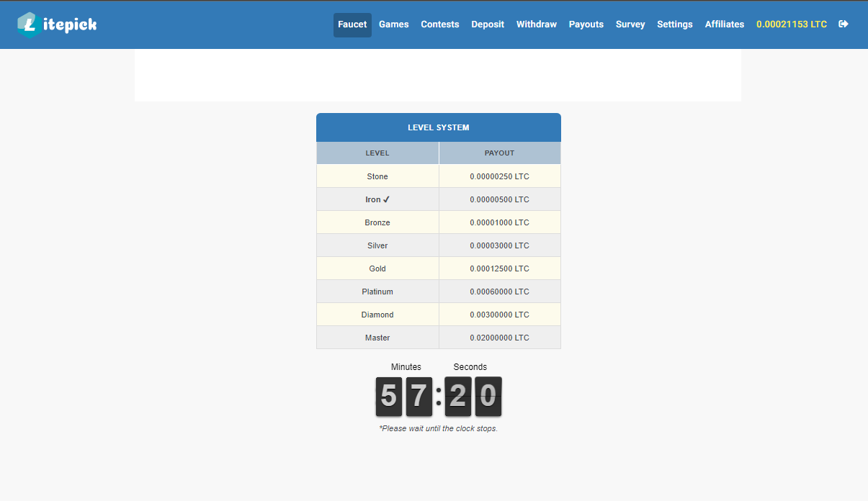Go to Settings
Image resolution: width=868 pixels, height=501 pixels.
coord(675,24)
